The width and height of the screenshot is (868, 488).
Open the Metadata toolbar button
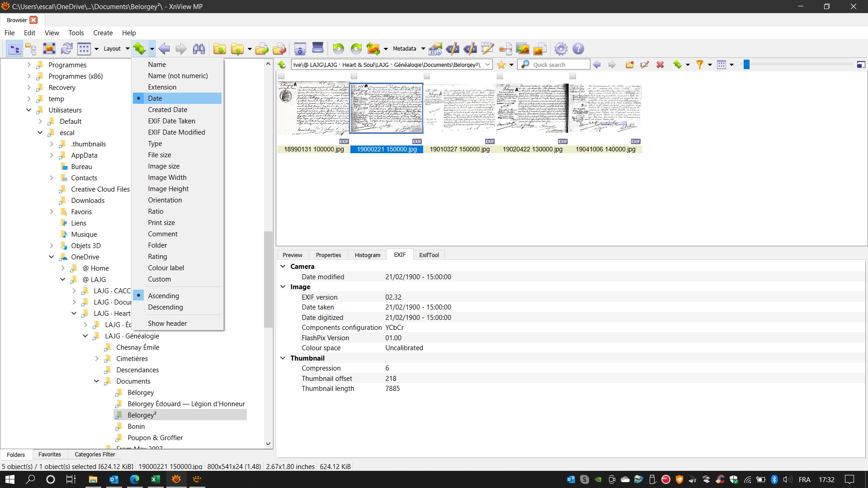click(x=404, y=49)
